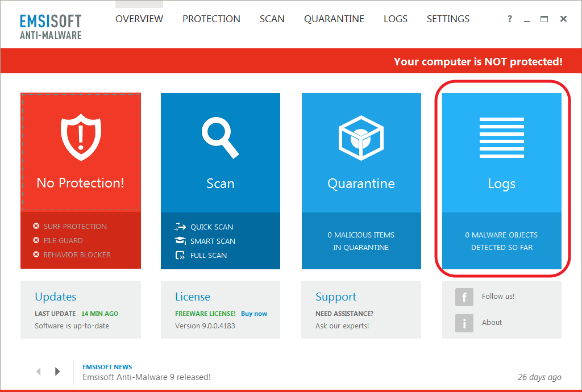This screenshot has width=582, height=392.
Task: Click 'Software is up-to-date' text
Action: pyautogui.click(x=72, y=326)
